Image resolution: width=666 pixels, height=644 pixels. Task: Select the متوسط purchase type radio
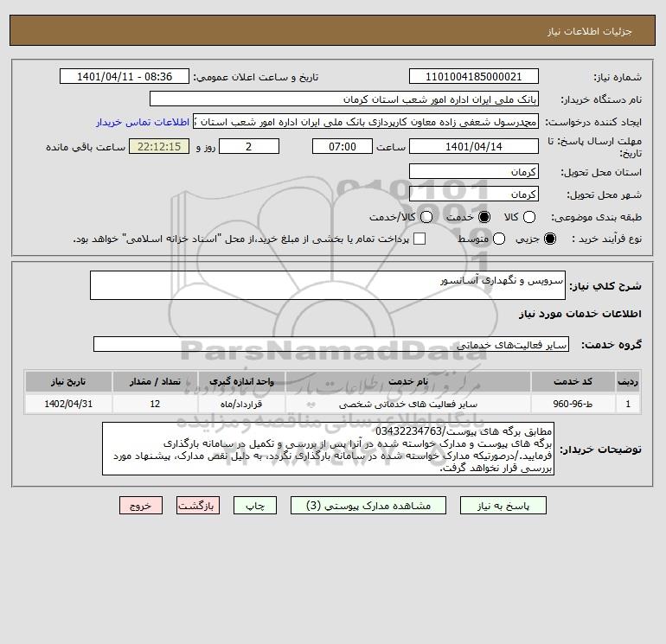click(x=499, y=239)
